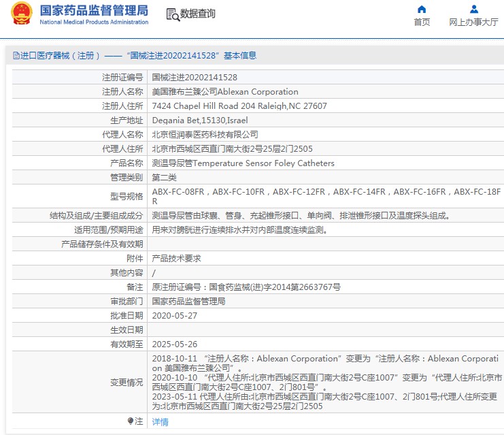Open 网上办事大厅 user icon
The width and height of the screenshot is (504, 435).
[474, 9]
